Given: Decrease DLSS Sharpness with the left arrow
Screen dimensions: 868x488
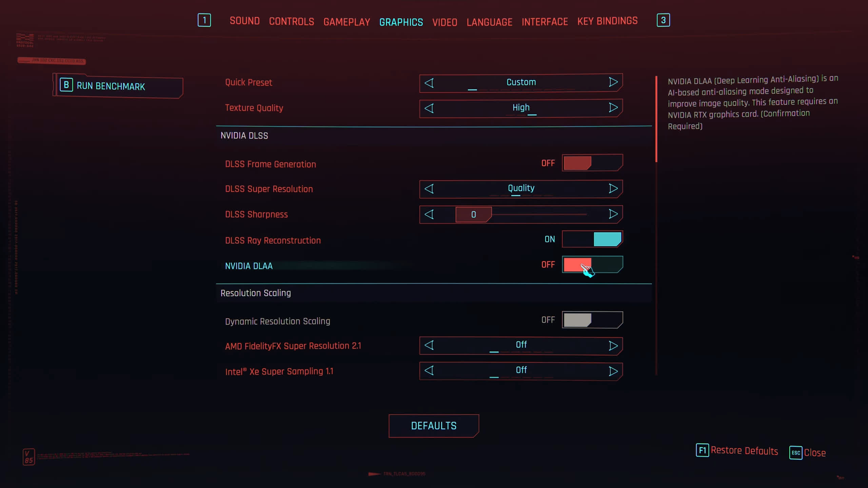Looking at the screenshot, I should (x=429, y=214).
